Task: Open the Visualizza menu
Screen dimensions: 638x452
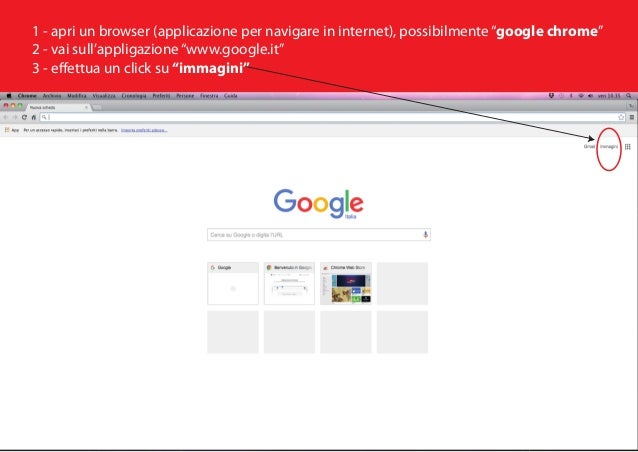Action: [x=104, y=96]
